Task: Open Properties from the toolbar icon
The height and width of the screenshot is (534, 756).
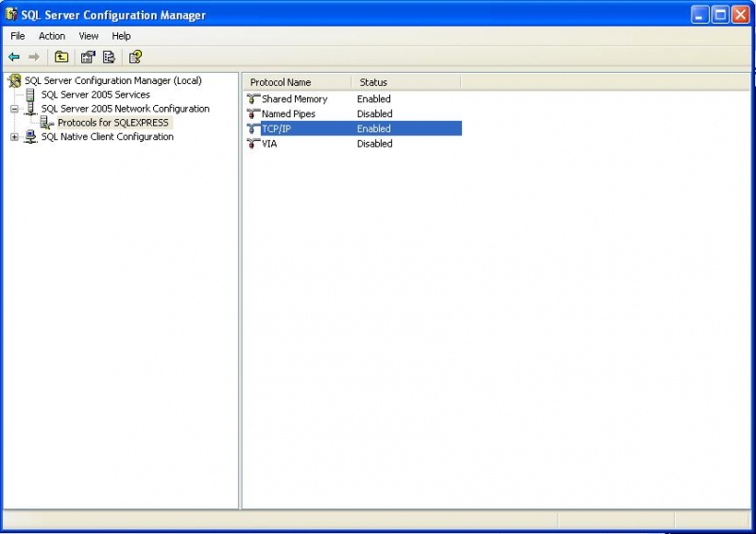Action: (x=88, y=57)
